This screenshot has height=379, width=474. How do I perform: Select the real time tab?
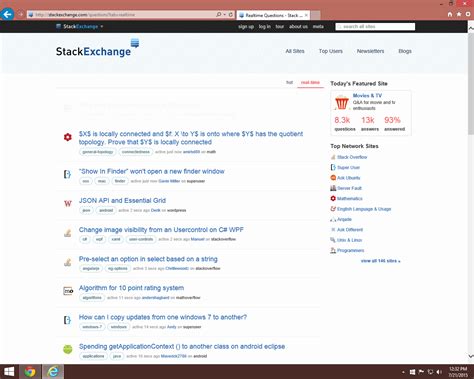point(310,82)
